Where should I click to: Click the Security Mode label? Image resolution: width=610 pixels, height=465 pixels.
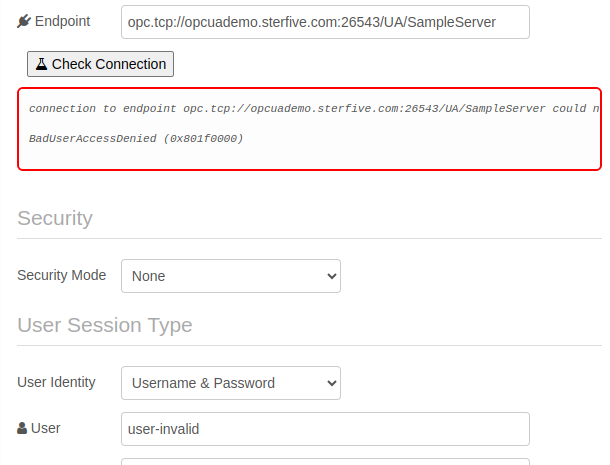point(61,275)
